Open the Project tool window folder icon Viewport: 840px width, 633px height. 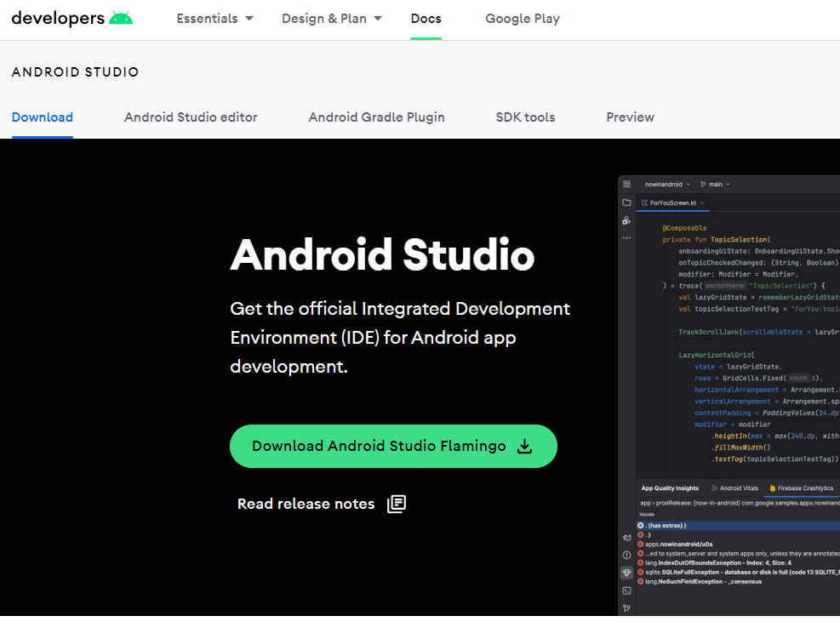[626, 202]
